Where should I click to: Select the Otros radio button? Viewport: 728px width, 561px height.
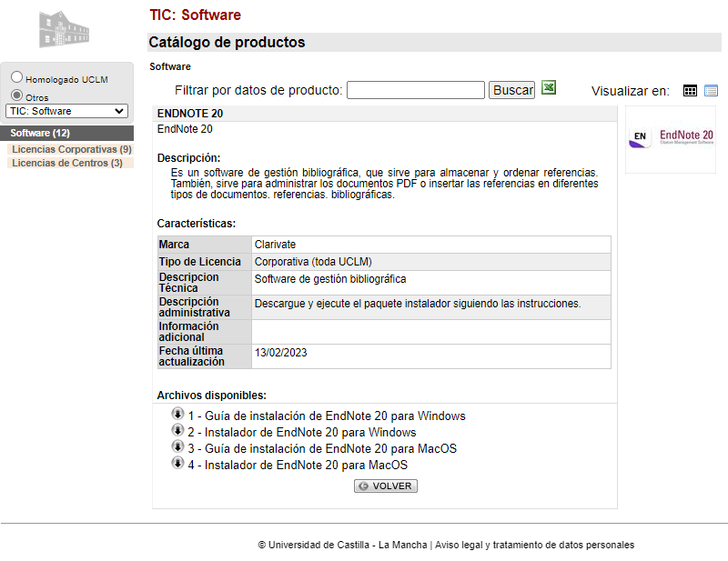[16, 95]
